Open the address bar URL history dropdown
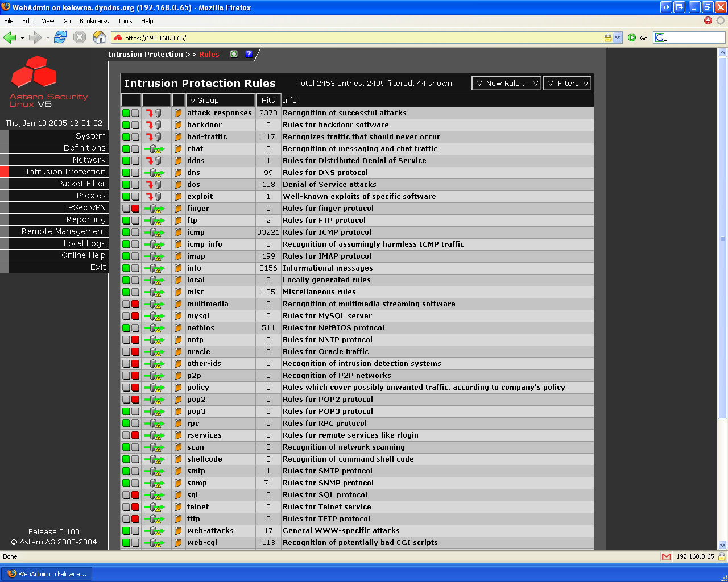Viewport: 728px width, 582px height. point(618,38)
